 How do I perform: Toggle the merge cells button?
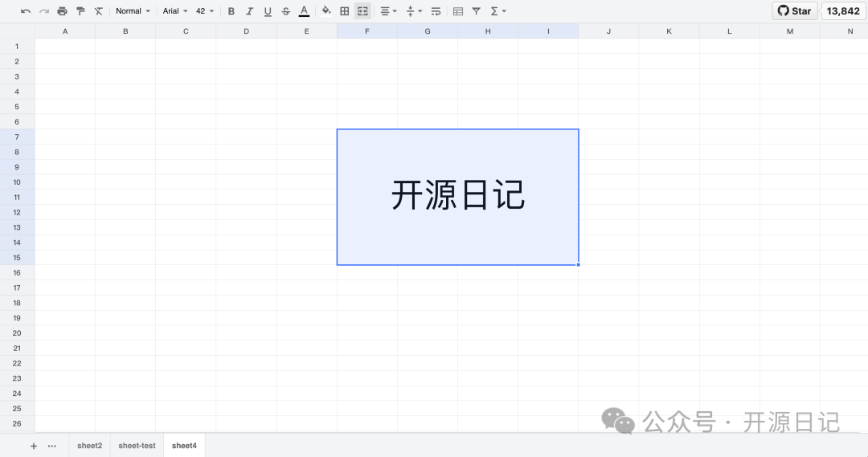(362, 11)
